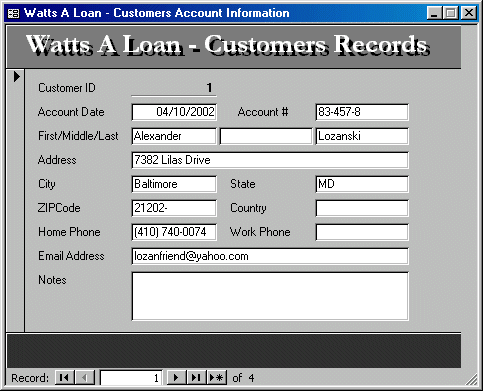This screenshot has height=391, width=483.
Task: Click the Email Address label
Action: (71, 256)
